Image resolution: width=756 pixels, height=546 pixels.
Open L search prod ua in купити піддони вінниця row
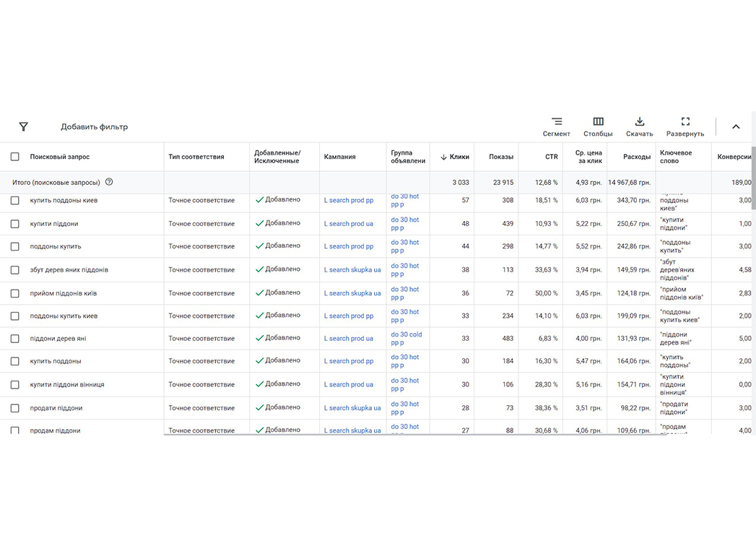349,384
